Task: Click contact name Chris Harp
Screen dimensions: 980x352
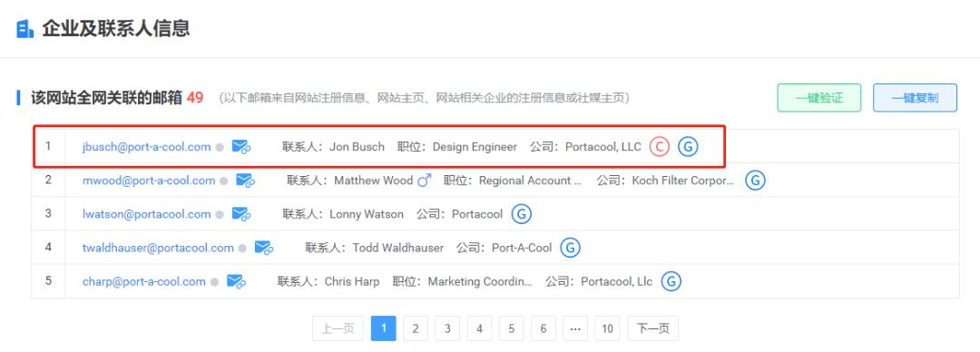Action: 352,282
